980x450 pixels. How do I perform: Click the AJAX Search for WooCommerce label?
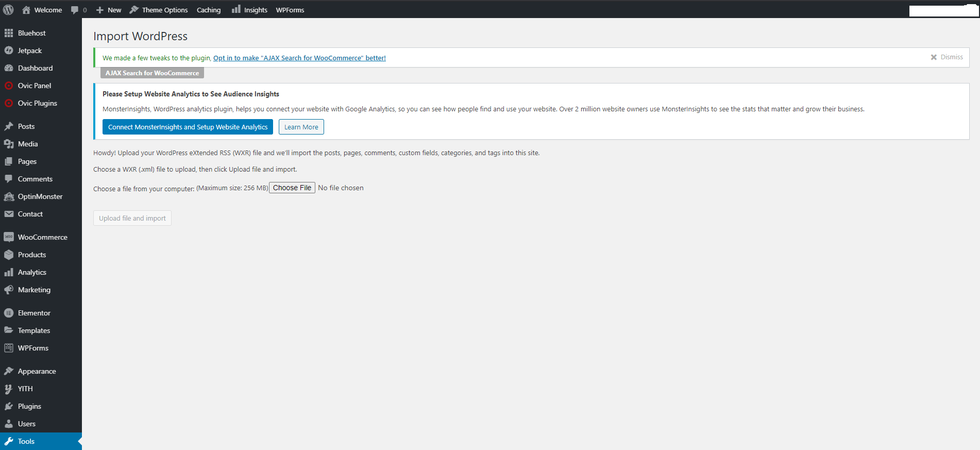pyautogui.click(x=152, y=73)
